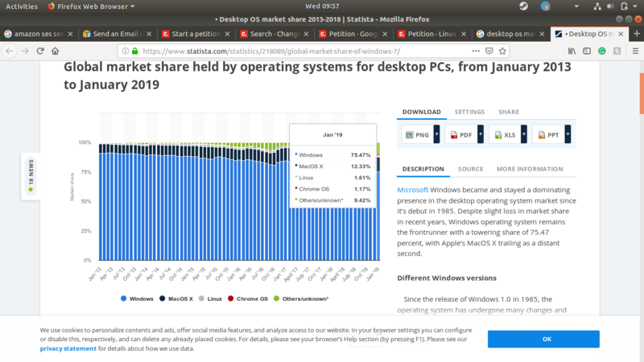
Task: Download chart as PDF
Action: 461,134
